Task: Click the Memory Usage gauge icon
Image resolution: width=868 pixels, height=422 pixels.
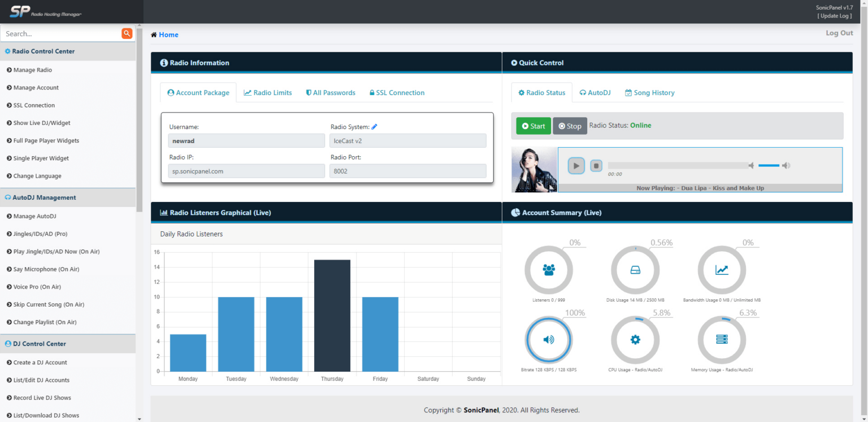Action: (x=722, y=340)
